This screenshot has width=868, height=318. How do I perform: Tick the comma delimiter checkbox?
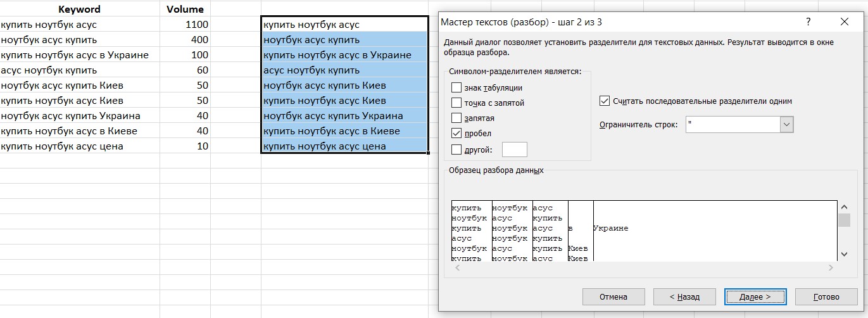click(456, 118)
